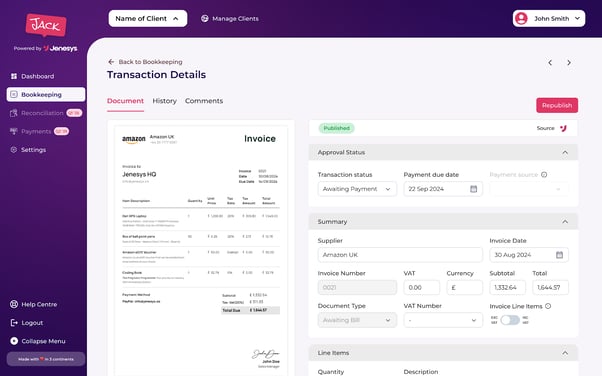Viewport: 602px width, 376px height.
Task: Click the Invoice Number field
Action: (357, 288)
